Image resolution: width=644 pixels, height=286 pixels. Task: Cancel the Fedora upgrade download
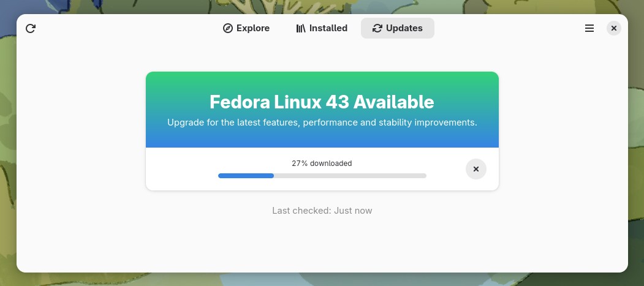click(476, 169)
